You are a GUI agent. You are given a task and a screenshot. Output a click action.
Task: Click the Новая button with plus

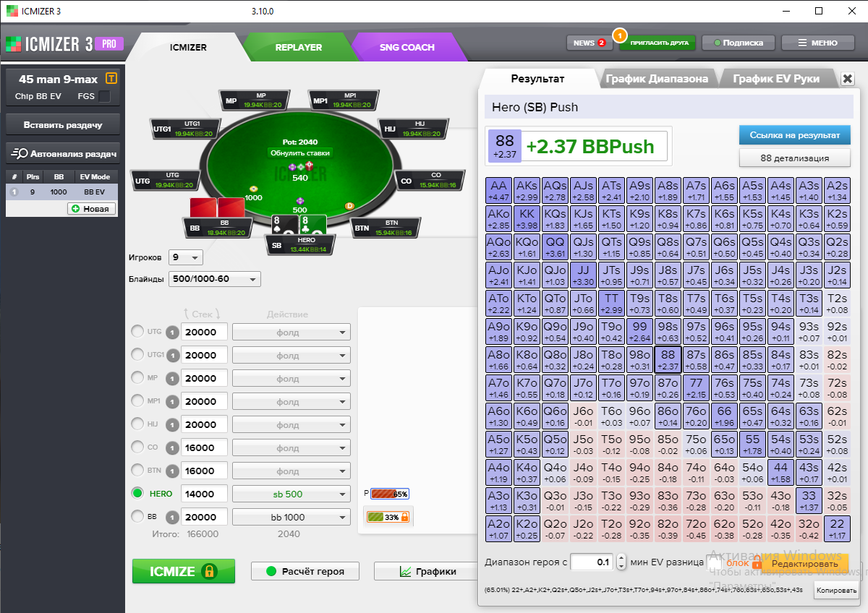click(91, 208)
